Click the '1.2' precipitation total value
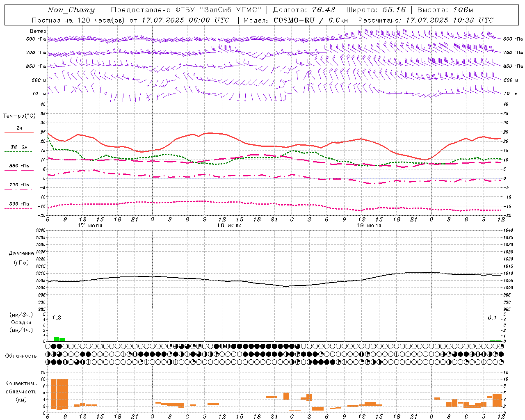The width and height of the screenshot is (525, 420). coord(56,317)
